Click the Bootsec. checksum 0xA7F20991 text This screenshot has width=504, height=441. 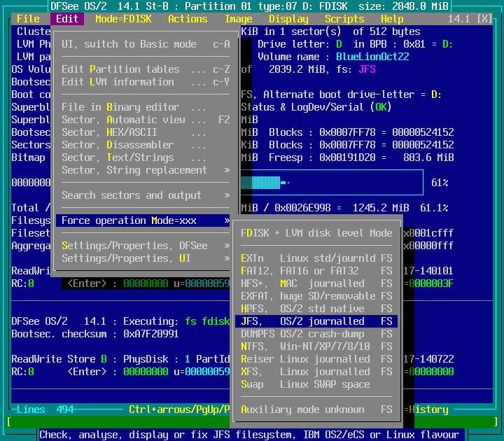(95, 334)
